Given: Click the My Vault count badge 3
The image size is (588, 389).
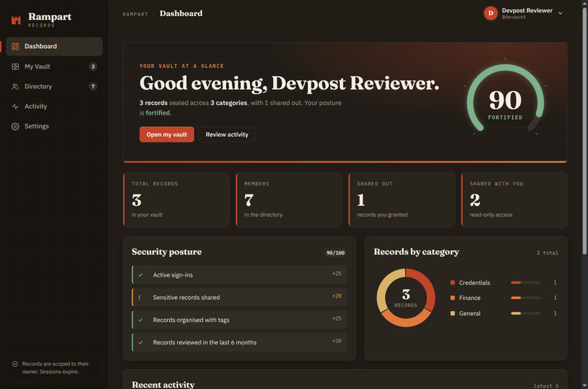Looking at the screenshot, I should pyautogui.click(x=93, y=66).
